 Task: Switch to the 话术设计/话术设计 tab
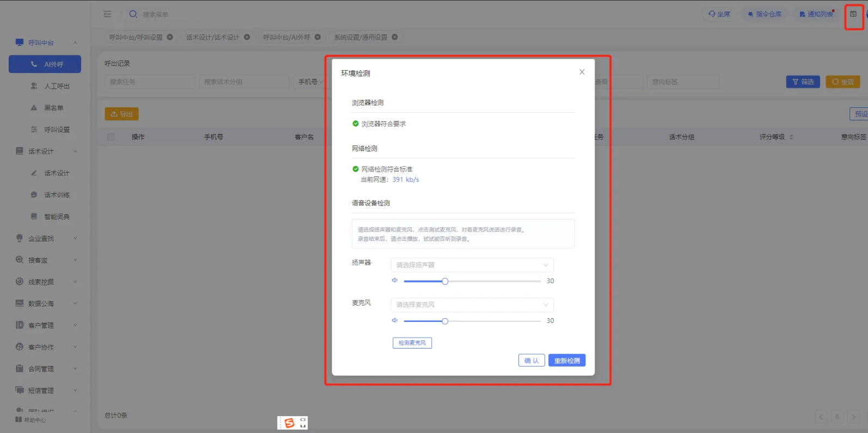[212, 37]
